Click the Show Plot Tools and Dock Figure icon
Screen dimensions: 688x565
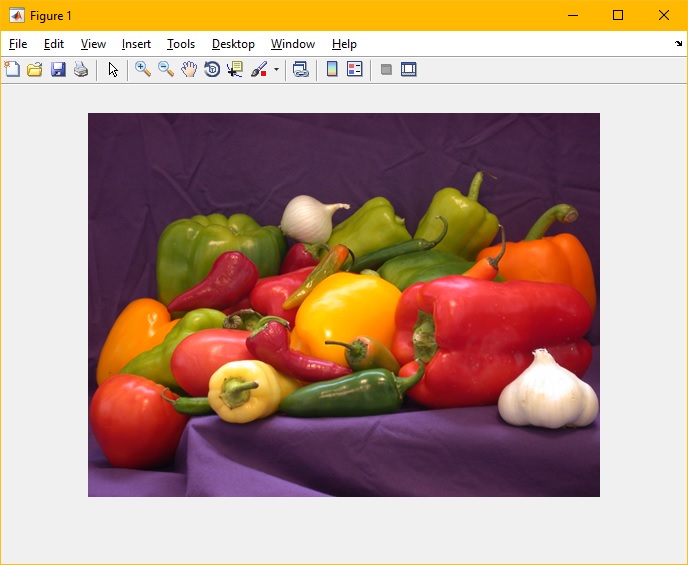pos(408,69)
